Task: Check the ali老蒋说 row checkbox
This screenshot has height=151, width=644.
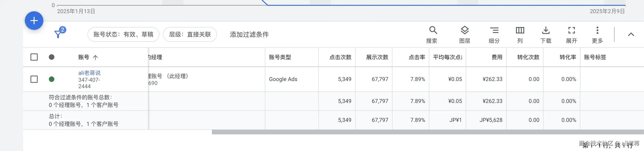Action: pyautogui.click(x=34, y=79)
